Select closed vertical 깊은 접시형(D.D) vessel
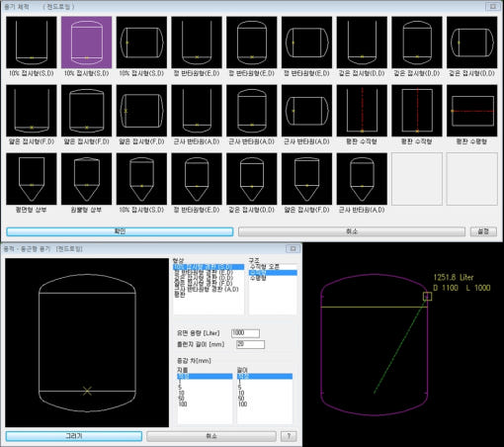 (417, 43)
